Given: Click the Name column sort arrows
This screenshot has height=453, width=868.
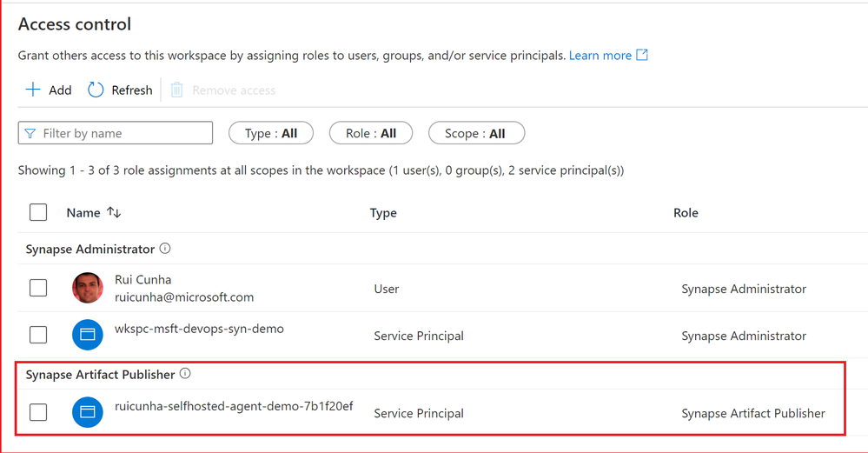Looking at the screenshot, I should click(x=114, y=212).
